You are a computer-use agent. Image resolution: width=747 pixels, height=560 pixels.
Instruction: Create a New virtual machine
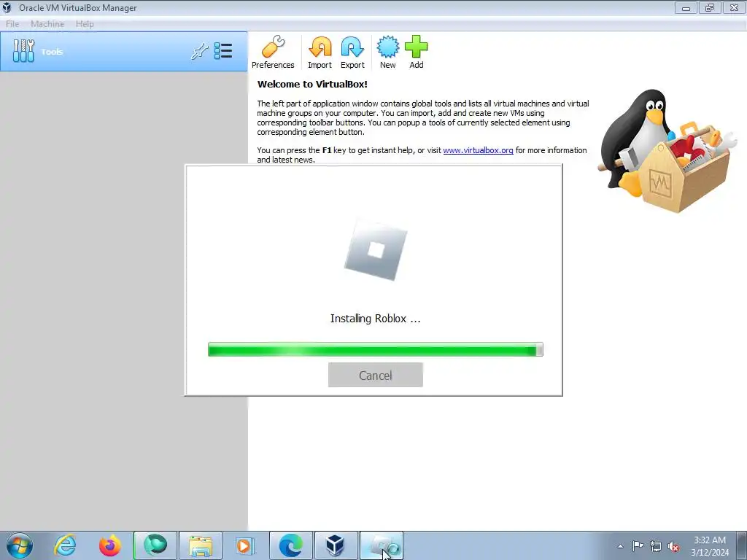[388, 52]
